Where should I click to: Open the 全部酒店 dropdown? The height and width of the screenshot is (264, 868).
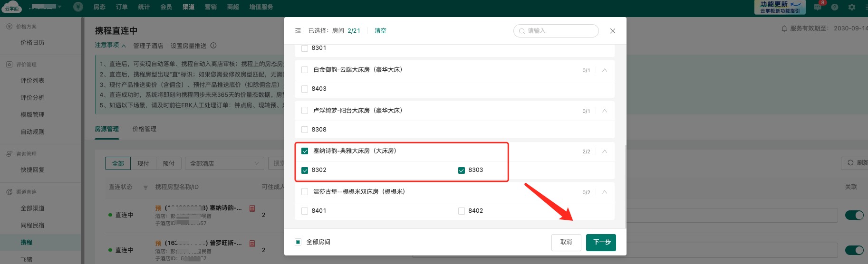pyautogui.click(x=224, y=163)
